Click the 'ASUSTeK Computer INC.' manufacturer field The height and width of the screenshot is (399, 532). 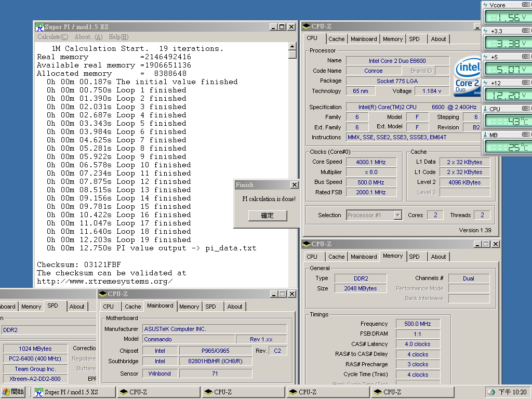click(215, 329)
